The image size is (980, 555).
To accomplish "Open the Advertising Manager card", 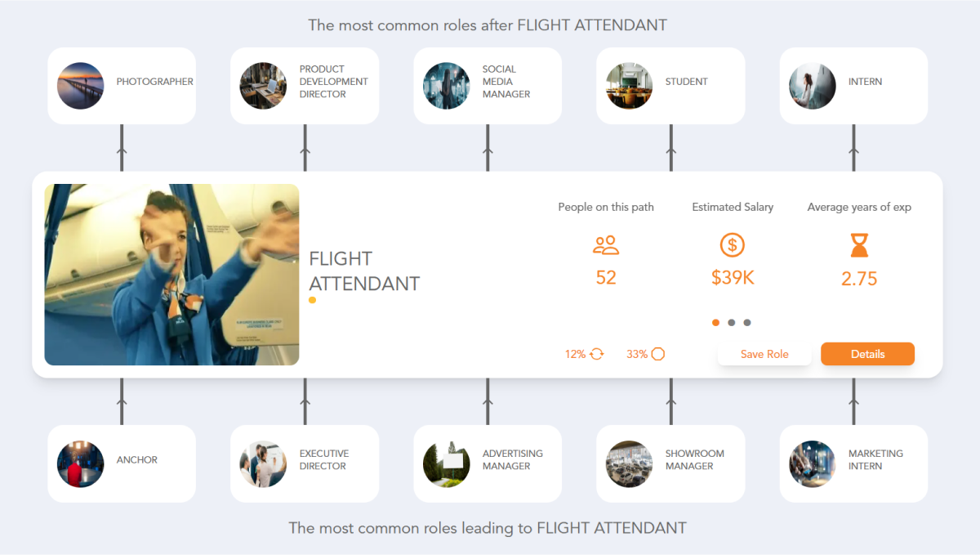I will pos(487,463).
